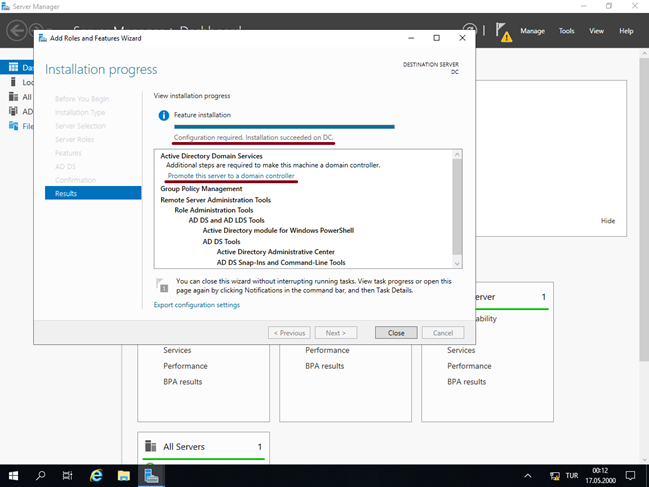Open the Help menu
Screen dimensions: 649x487
coord(626,31)
